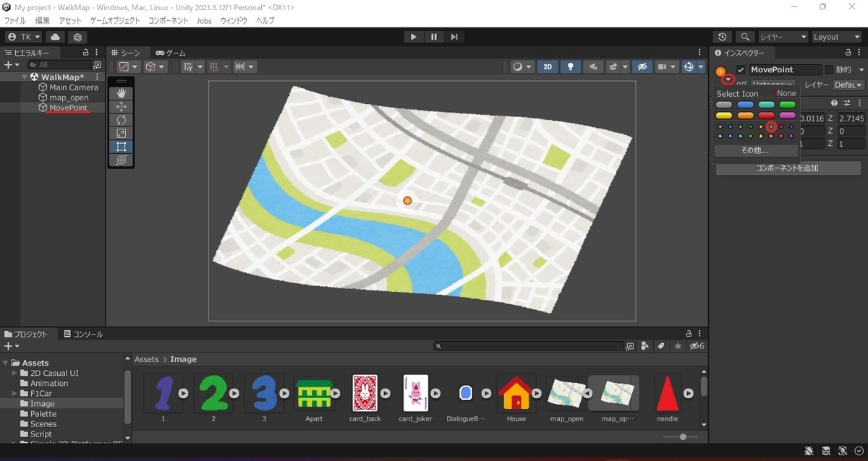Open the undo history button
The image size is (868, 461).
[723, 37]
